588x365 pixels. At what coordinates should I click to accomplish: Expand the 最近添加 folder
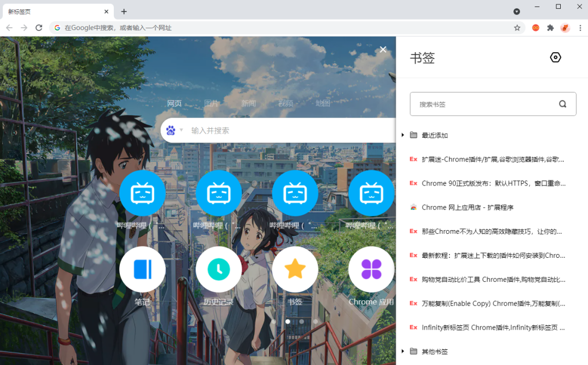pyautogui.click(x=403, y=135)
